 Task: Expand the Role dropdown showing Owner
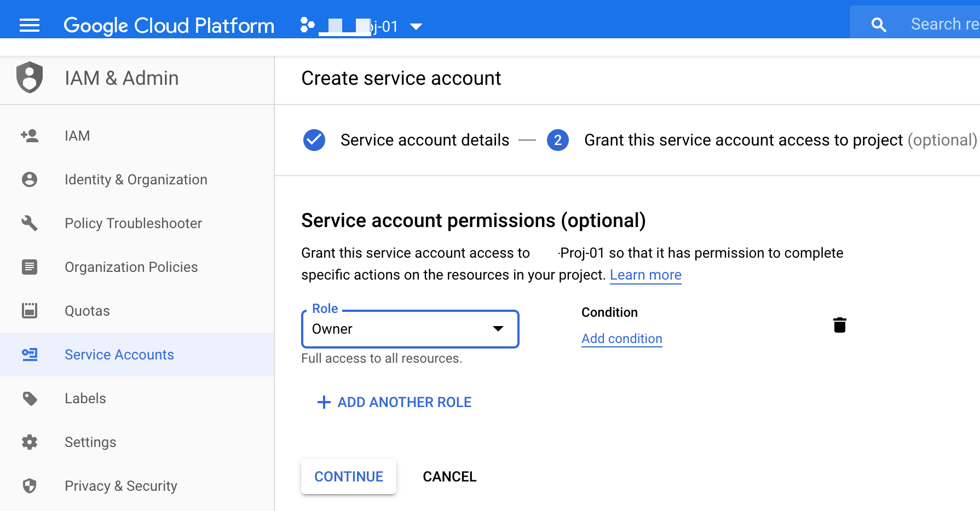(410, 329)
